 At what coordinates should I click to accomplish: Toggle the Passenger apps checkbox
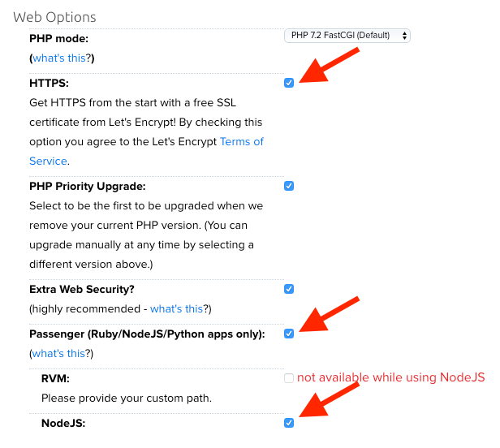pyautogui.click(x=289, y=334)
